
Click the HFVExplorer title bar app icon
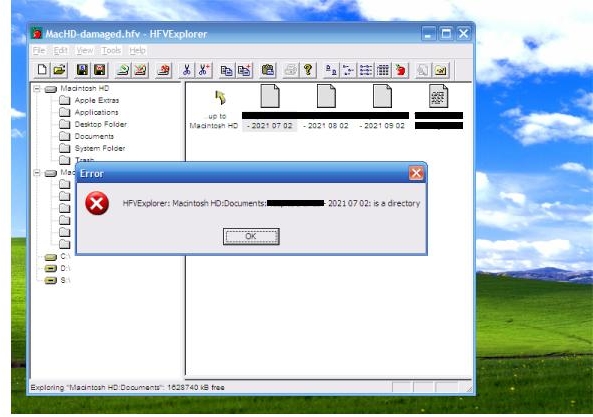(37, 34)
